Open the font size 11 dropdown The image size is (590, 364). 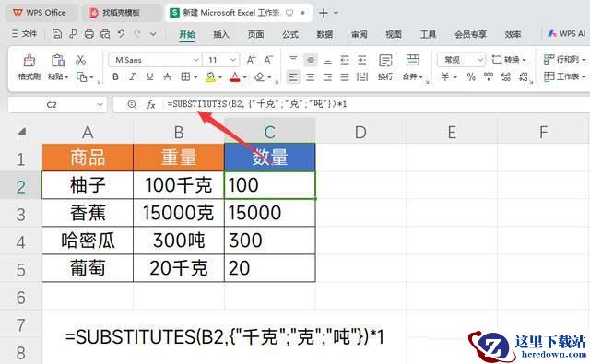pyautogui.click(x=221, y=60)
